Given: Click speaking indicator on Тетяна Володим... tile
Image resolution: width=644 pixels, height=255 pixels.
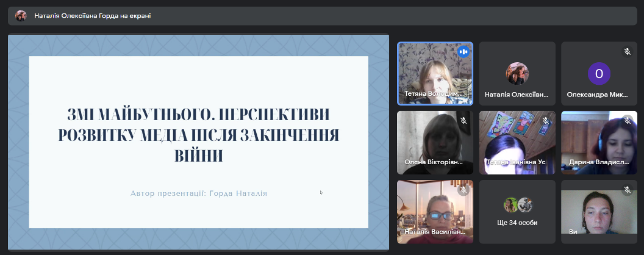Looking at the screenshot, I should coord(463,52).
